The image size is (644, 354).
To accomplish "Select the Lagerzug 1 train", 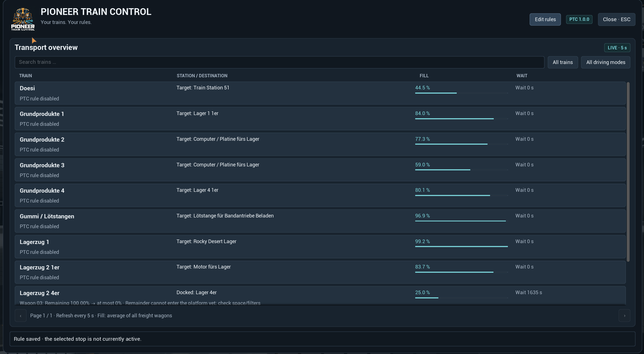I will [320, 247].
